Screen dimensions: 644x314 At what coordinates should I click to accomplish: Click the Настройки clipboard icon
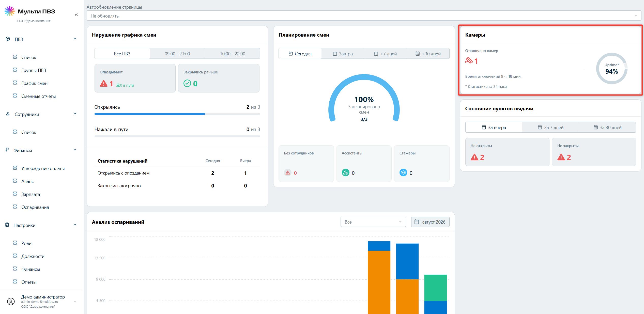[7, 225]
